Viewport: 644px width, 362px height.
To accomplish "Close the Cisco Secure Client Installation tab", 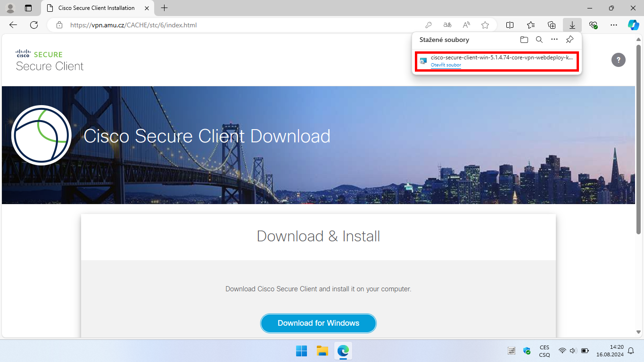I will 147,8.
